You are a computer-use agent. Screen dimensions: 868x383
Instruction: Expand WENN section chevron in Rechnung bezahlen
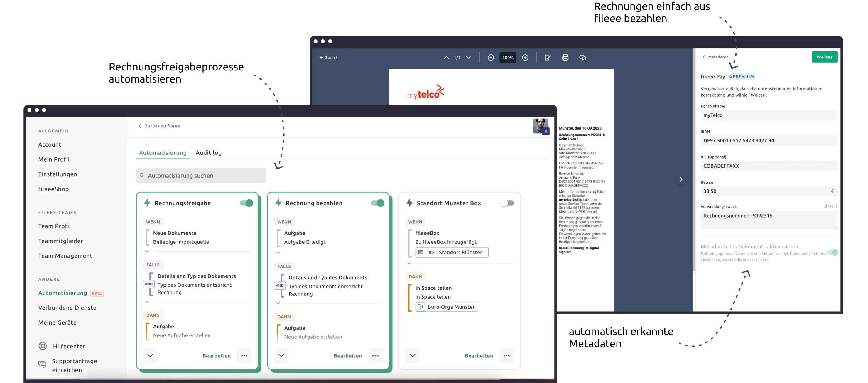[278, 253]
